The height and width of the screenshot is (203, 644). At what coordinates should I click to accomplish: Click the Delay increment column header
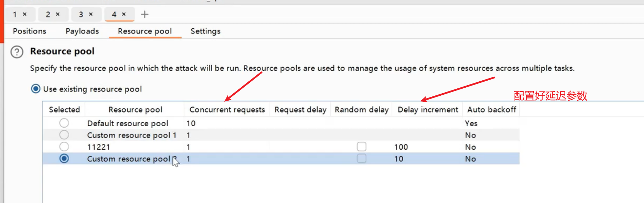(x=427, y=110)
